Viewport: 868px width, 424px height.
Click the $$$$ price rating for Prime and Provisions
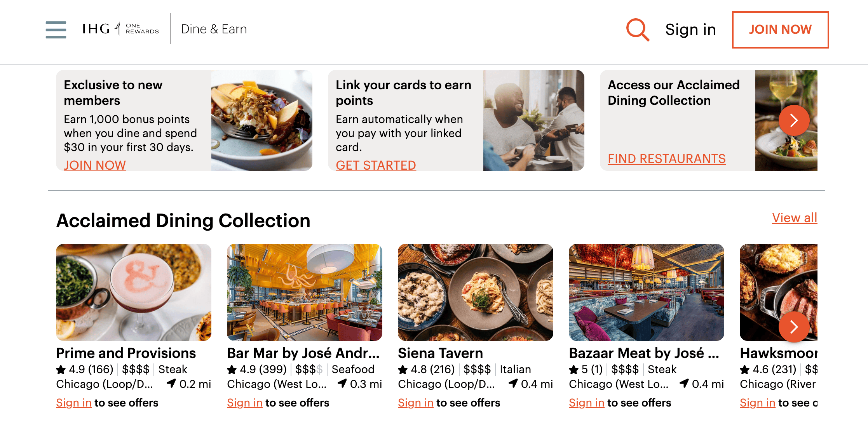tap(136, 369)
